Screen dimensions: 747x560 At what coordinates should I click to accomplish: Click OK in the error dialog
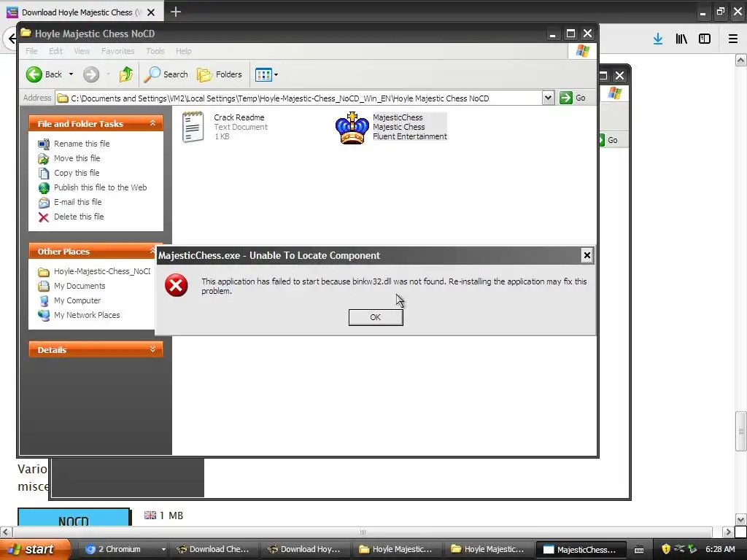[376, 317]
